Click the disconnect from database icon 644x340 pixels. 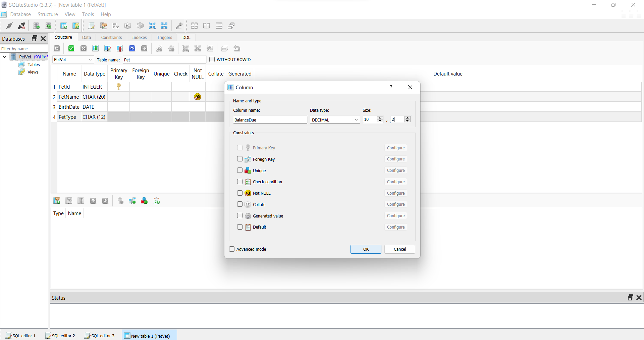pyautogui.click(x=21, y=26)
